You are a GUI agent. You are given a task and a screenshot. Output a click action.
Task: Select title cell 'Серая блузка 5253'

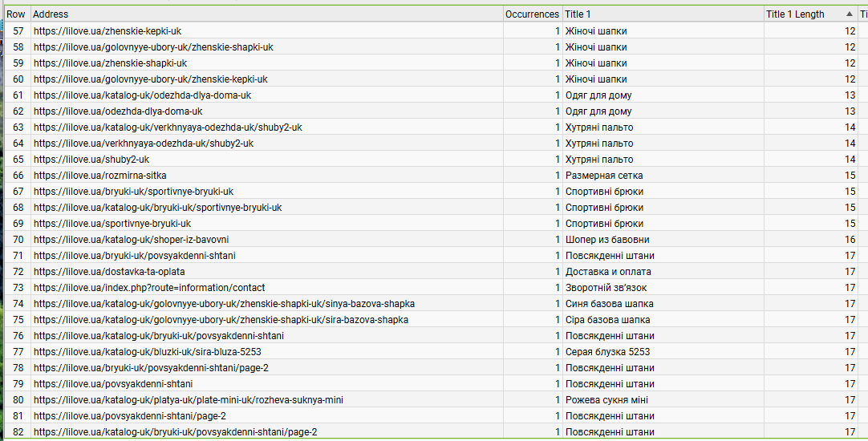click(x=607, y=352)
